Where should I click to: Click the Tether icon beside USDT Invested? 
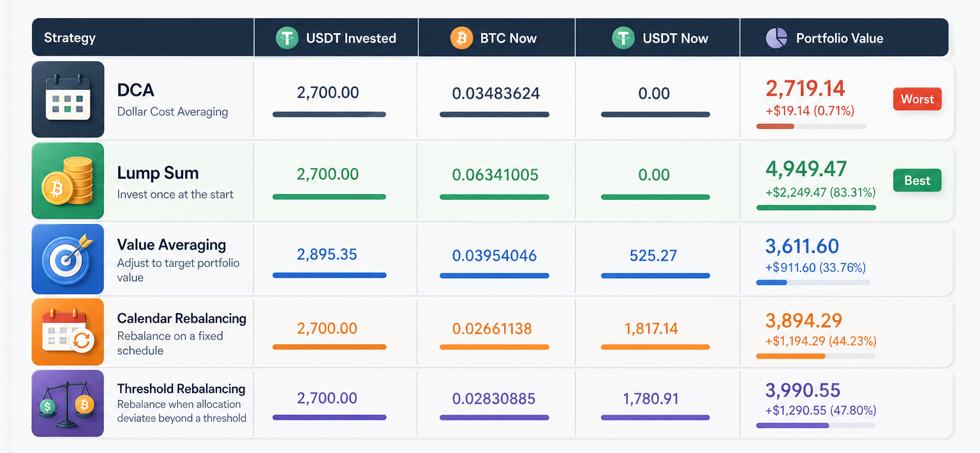point(287,38)
